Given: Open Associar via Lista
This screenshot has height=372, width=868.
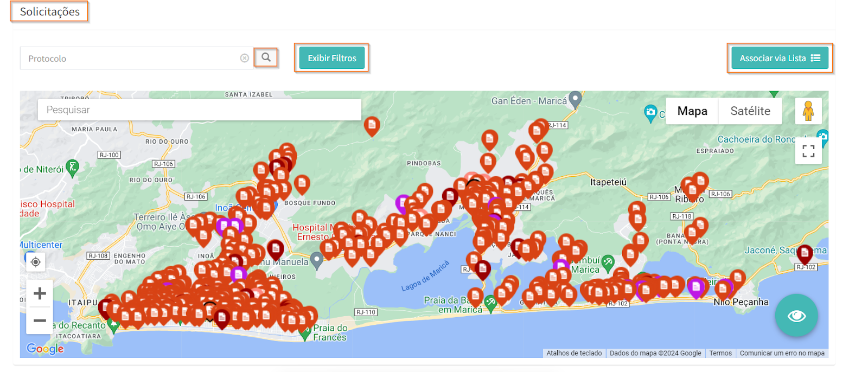Looking at the screenshot, I should [779, 58].
